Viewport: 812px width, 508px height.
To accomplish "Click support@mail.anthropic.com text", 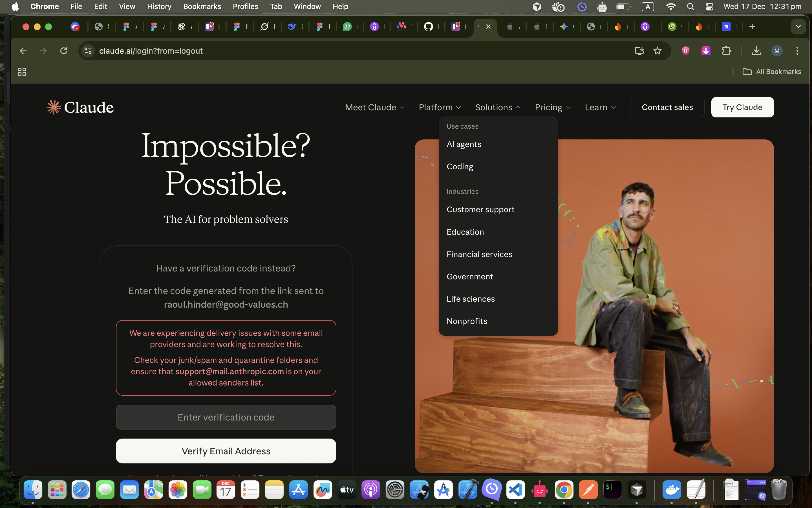I will 230,371.
